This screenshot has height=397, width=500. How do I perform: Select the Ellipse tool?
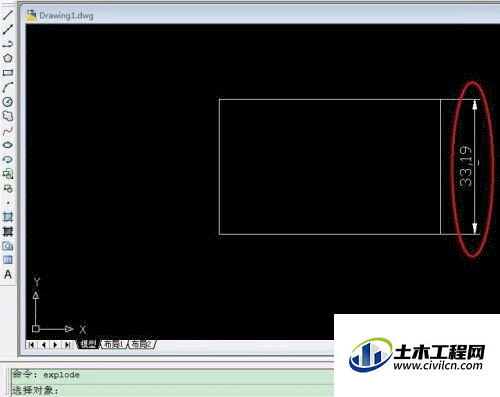(x=8, y=145)
